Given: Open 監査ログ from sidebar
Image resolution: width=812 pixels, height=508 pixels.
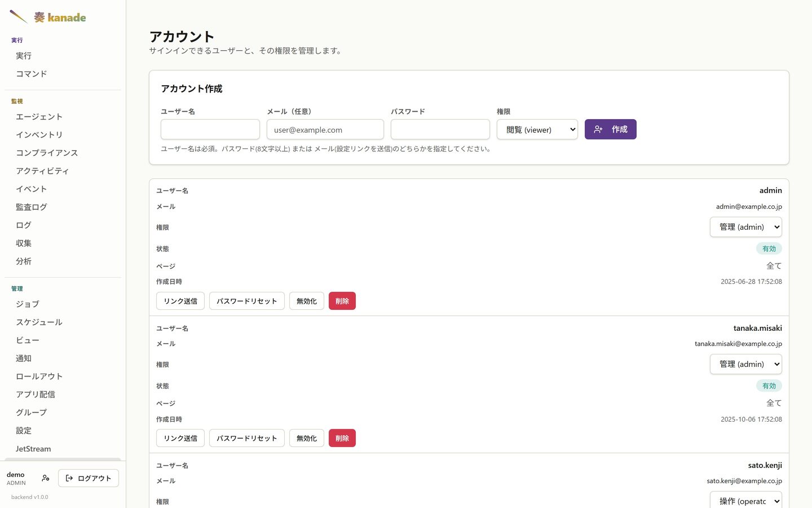Looking at the screenshot, I should [x=63, y=207].
